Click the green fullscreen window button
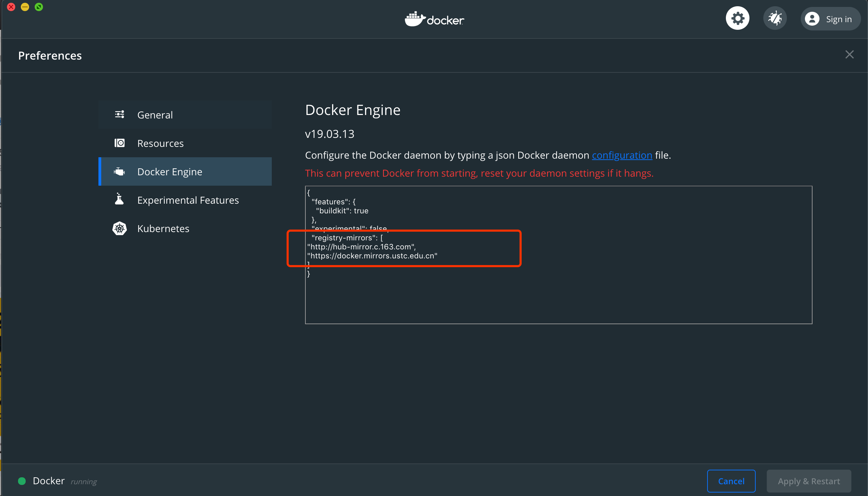This screenshot has height=496, width=868. pos(39,7)
